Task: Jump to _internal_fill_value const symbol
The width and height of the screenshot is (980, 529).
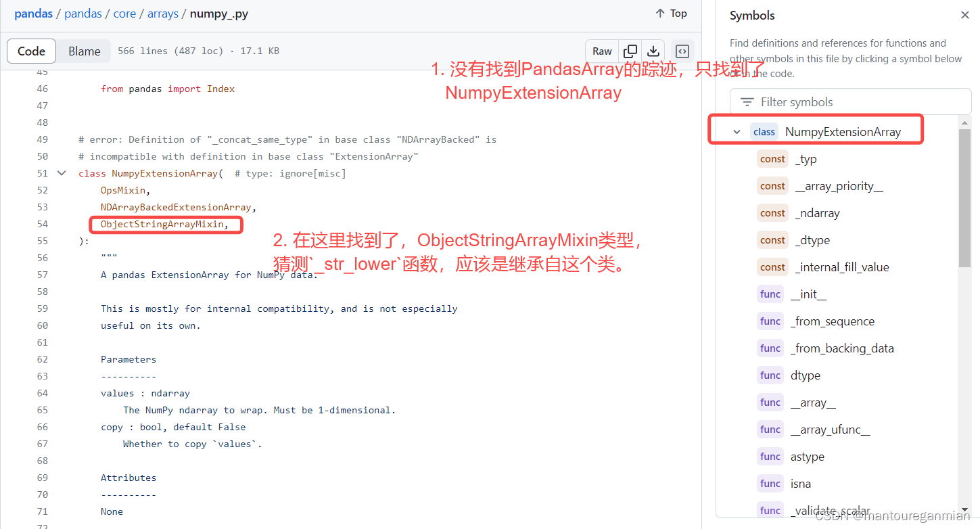Action: pyautogui.click(x=842, y=267)
